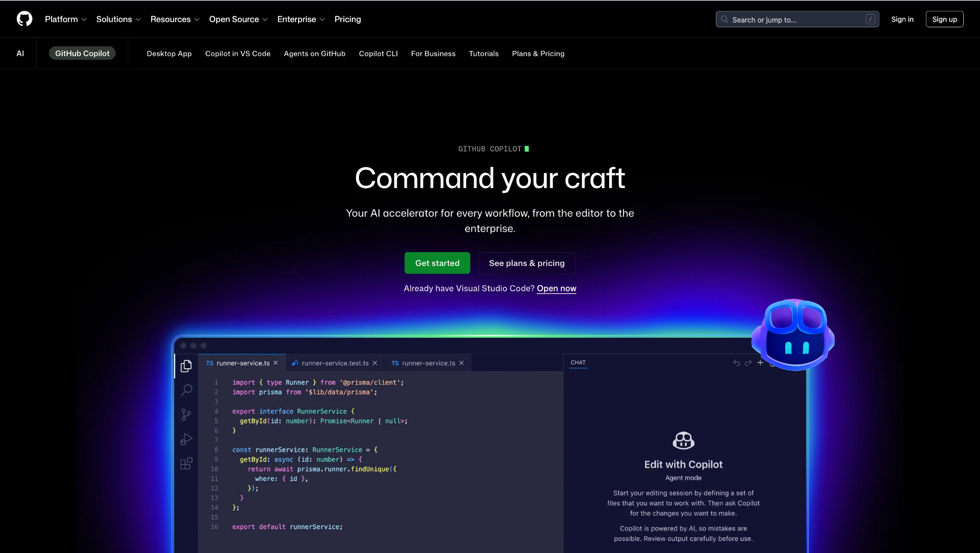Expand the Enterprise menu

(x=301, y=19)
